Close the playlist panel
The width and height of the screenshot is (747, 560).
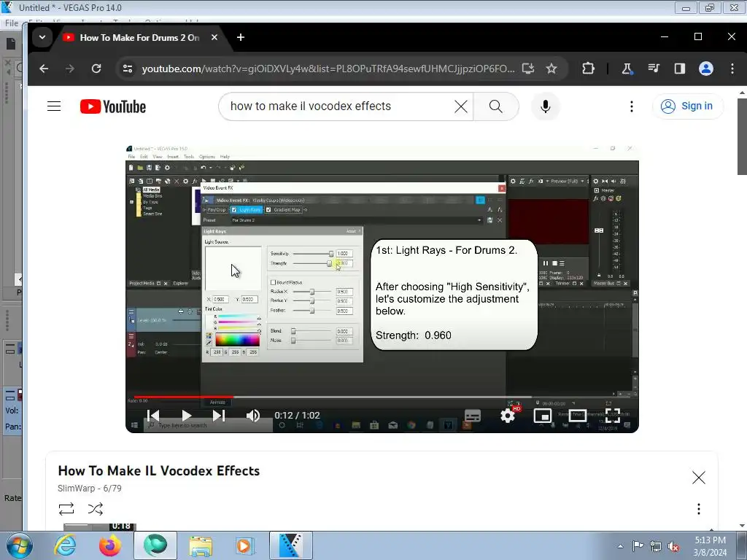(x=698, y=477)
